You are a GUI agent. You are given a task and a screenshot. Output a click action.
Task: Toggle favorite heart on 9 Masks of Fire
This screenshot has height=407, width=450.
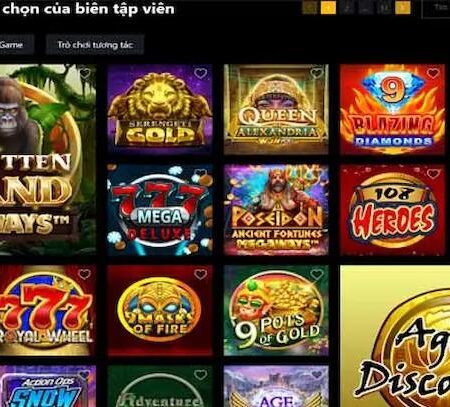200,274
